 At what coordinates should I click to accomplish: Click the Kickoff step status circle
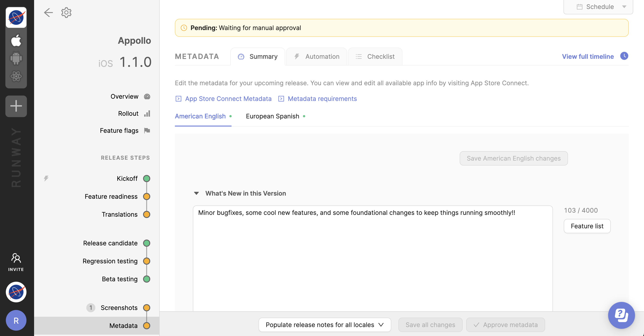146,179
